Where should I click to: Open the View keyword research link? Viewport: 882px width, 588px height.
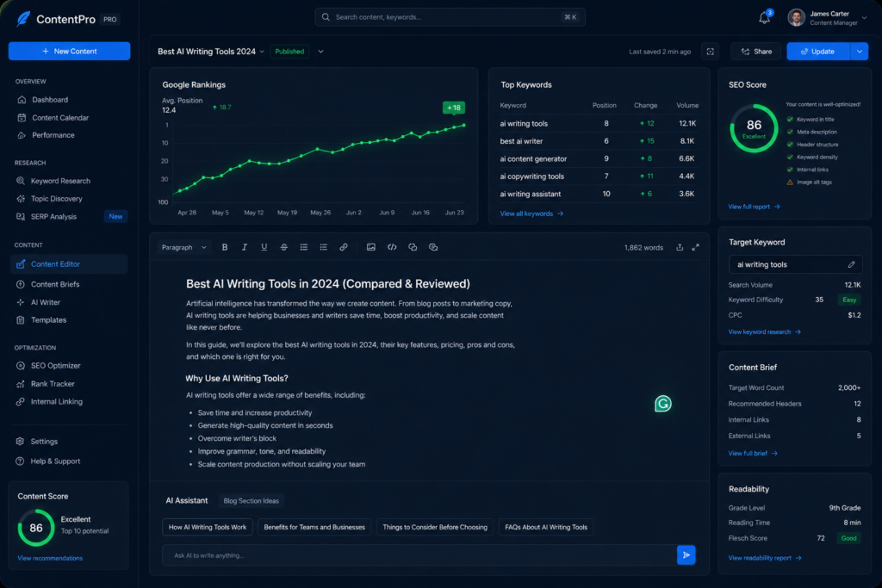click(x=765, y=331)
